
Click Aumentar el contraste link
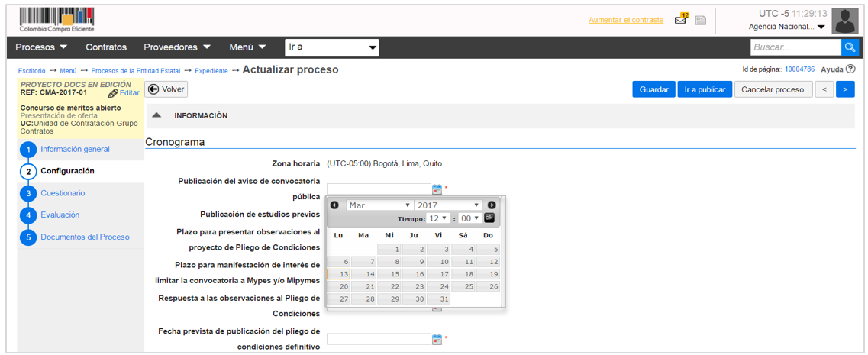[625, 20]
